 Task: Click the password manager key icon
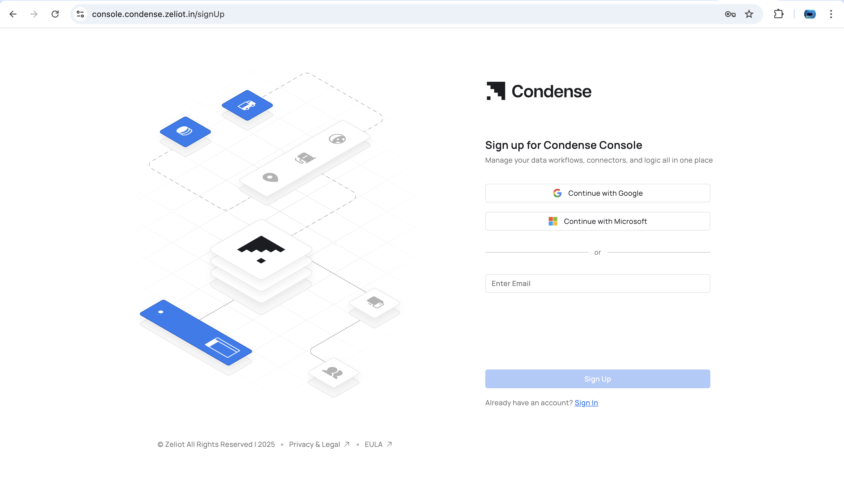pyautogui.click(x=730, y=14)
